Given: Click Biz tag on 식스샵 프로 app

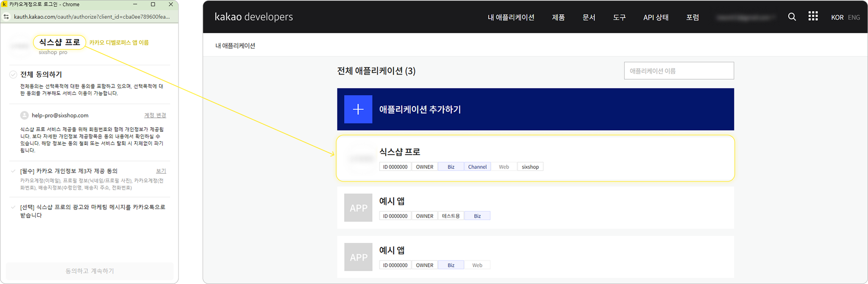Looking at the screenshot, I should [451, 167].
